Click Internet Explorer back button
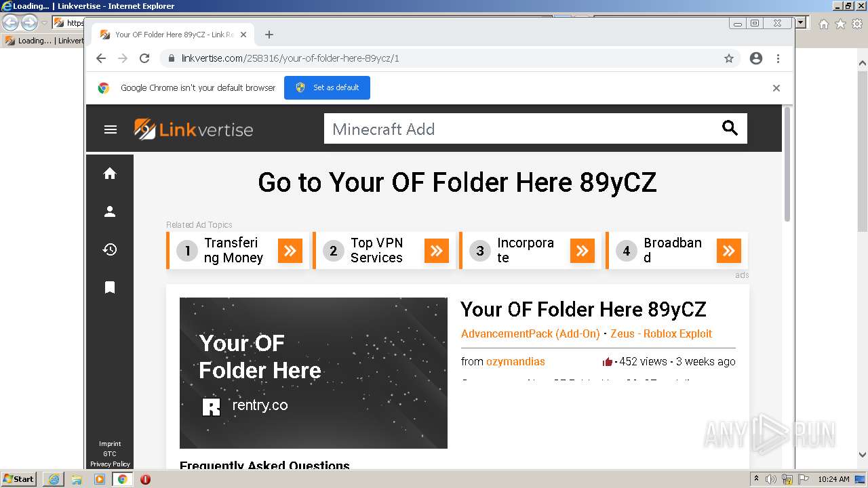Viewport: 868px width, 488px height. [x=11, y=23]
